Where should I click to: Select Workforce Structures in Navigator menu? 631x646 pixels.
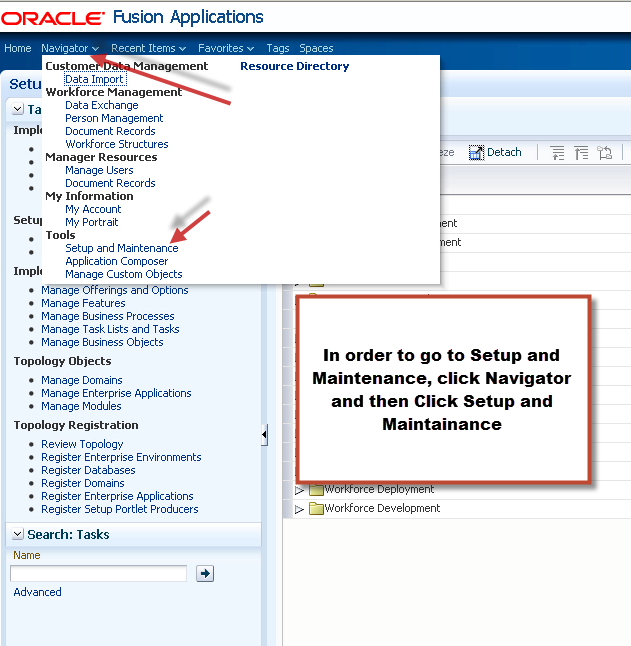tap(117, 144)
